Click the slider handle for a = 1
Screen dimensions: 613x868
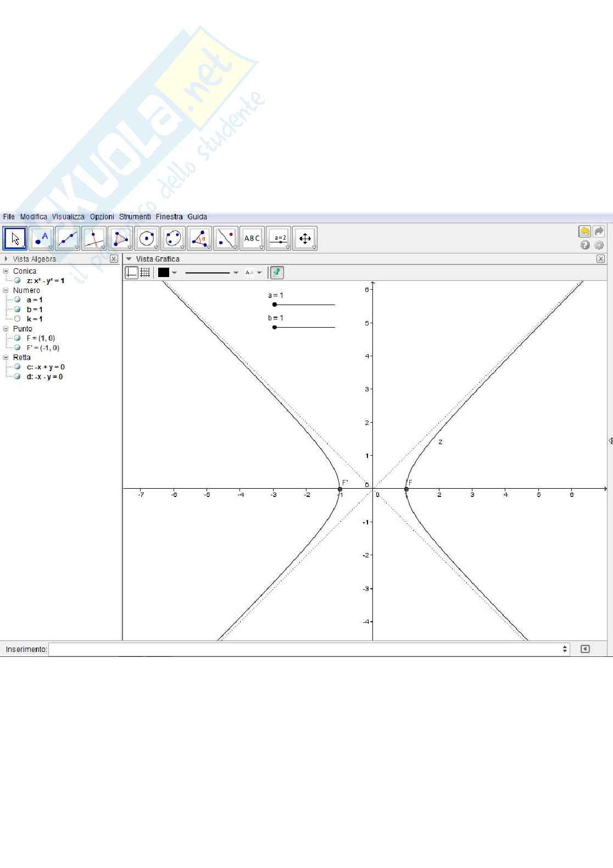click(275, 305)
